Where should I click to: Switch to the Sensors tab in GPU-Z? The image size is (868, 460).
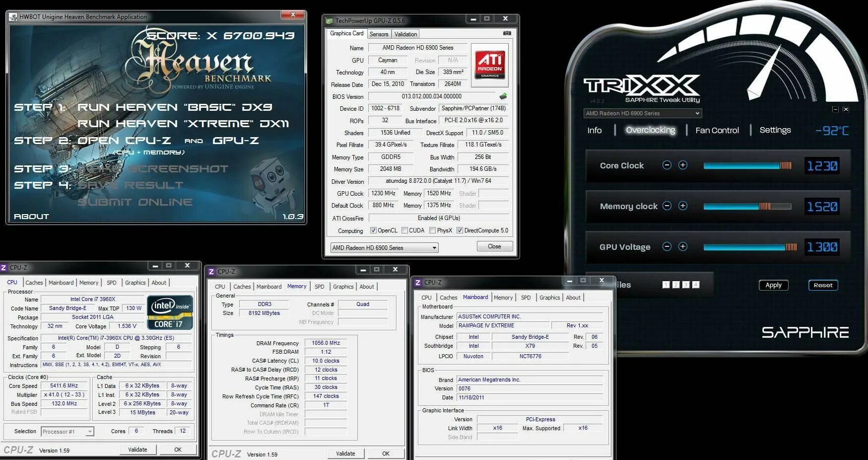[379, 34]
